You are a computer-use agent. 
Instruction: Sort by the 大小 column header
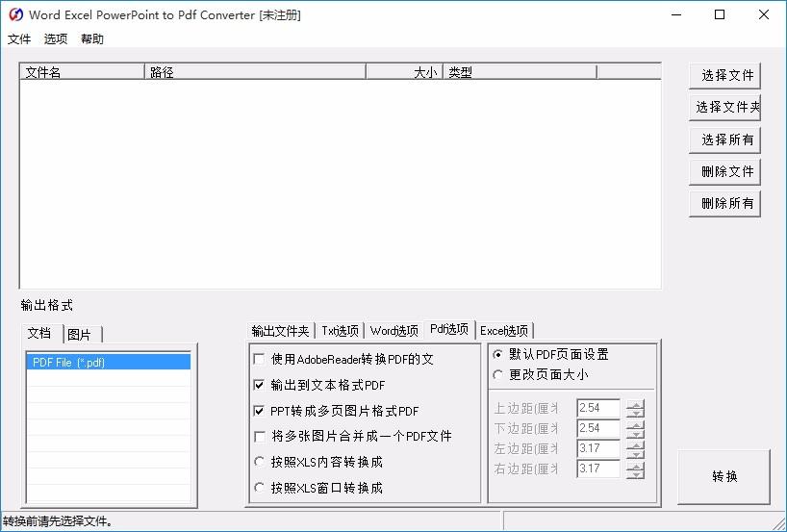[x=404, y=72]
